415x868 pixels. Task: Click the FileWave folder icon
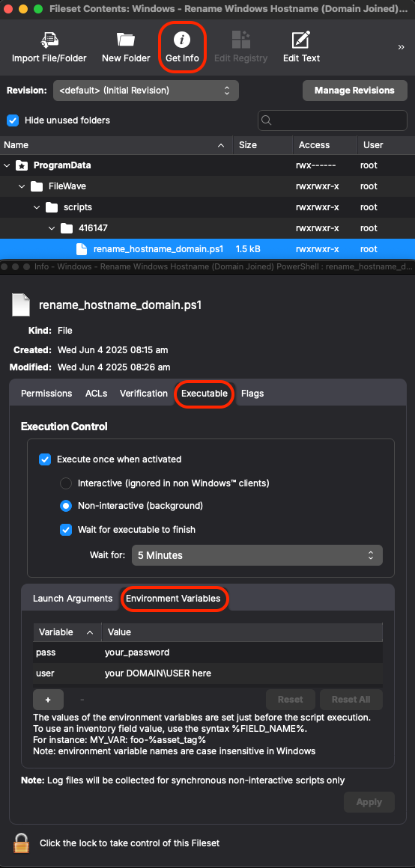(x=37, y=186)
